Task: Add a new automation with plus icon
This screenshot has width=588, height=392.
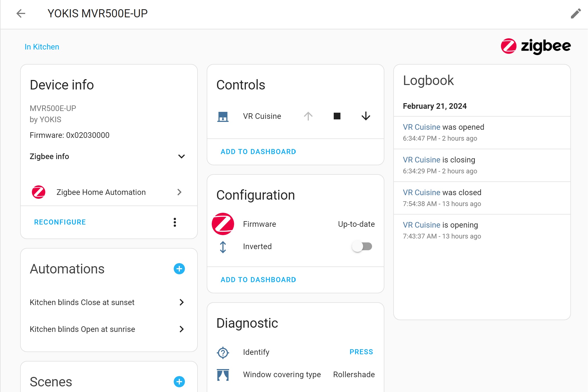Action: pyautogui.click(x=179, y=269)
